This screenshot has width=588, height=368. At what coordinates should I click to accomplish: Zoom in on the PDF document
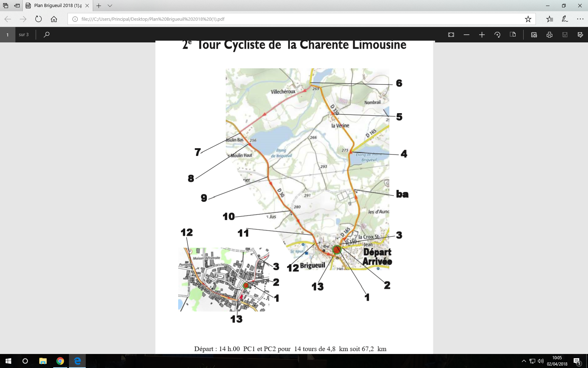[482, 35]
